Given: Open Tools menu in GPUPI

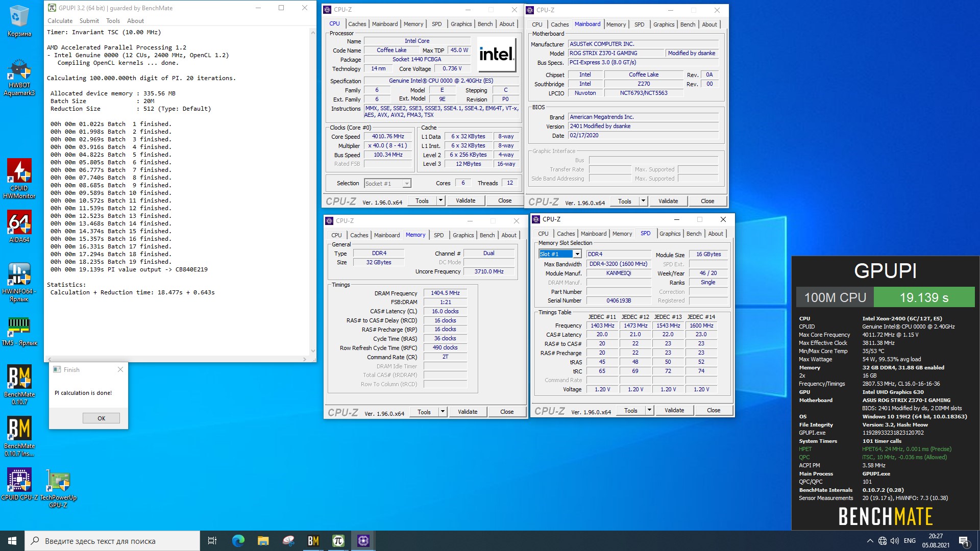Looking at the screenshot, I should [x=113, y=21].
